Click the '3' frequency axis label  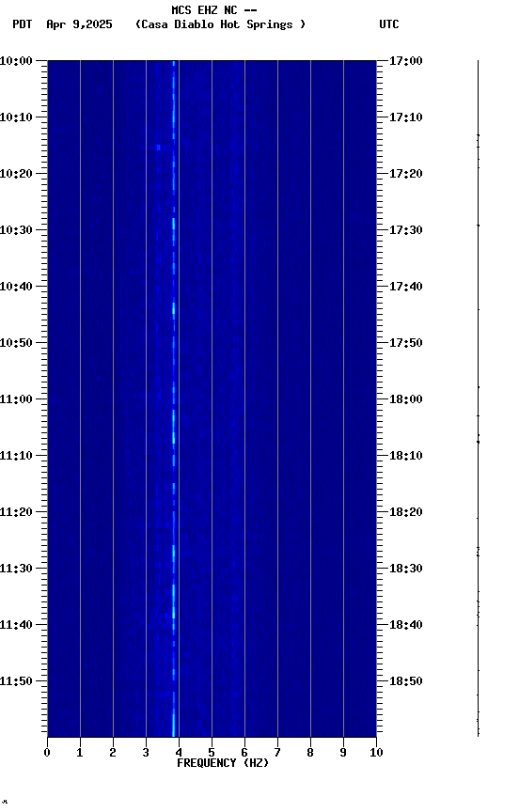click(146, 754)
